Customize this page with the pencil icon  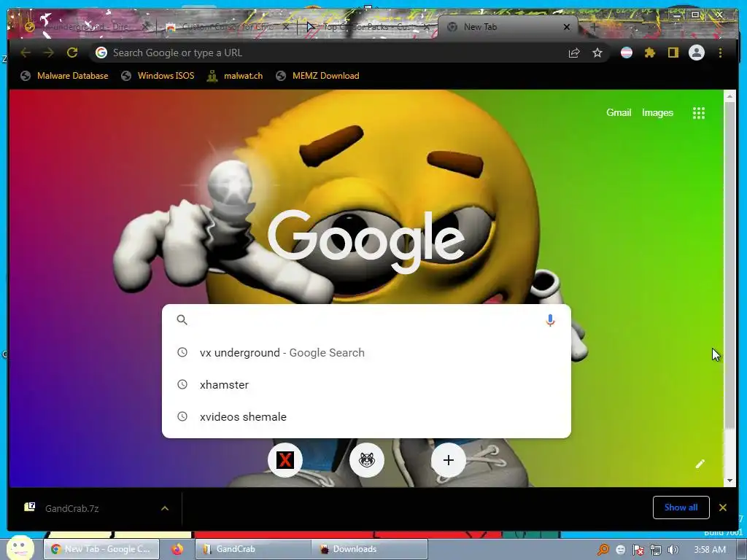coord(700,464)
